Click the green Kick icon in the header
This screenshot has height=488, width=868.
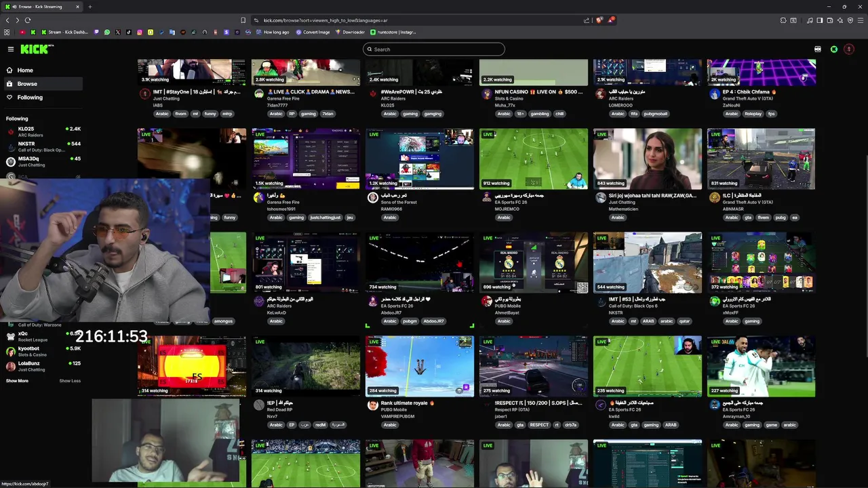[x=834, y=49]
